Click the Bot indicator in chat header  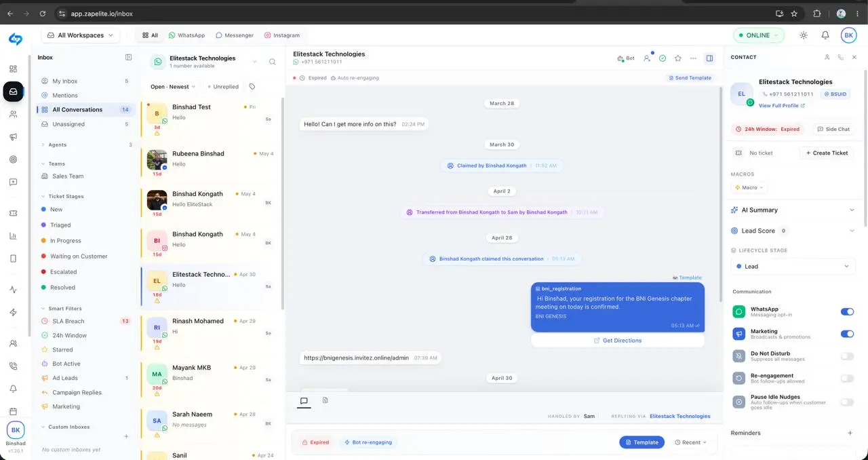pos(626,58)
